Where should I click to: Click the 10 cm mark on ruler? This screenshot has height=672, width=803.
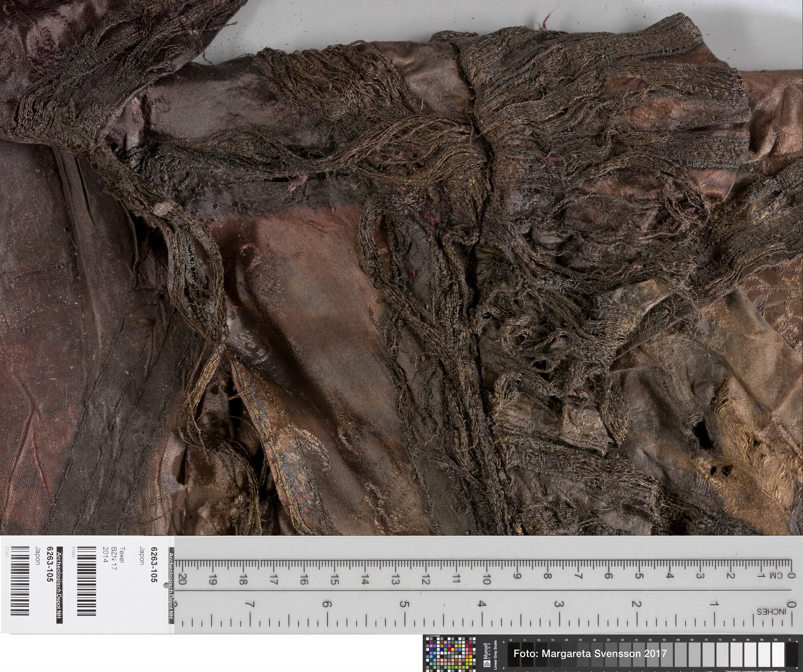point(486,578)
